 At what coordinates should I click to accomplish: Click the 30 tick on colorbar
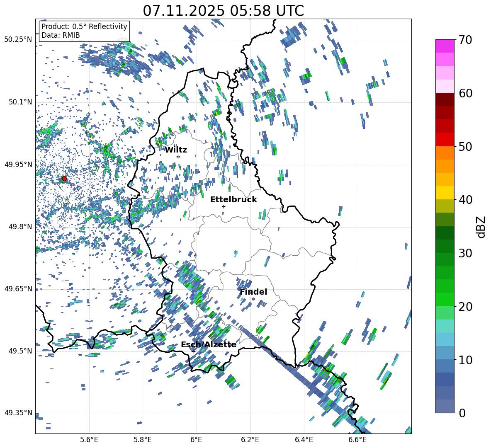point(465,253)
